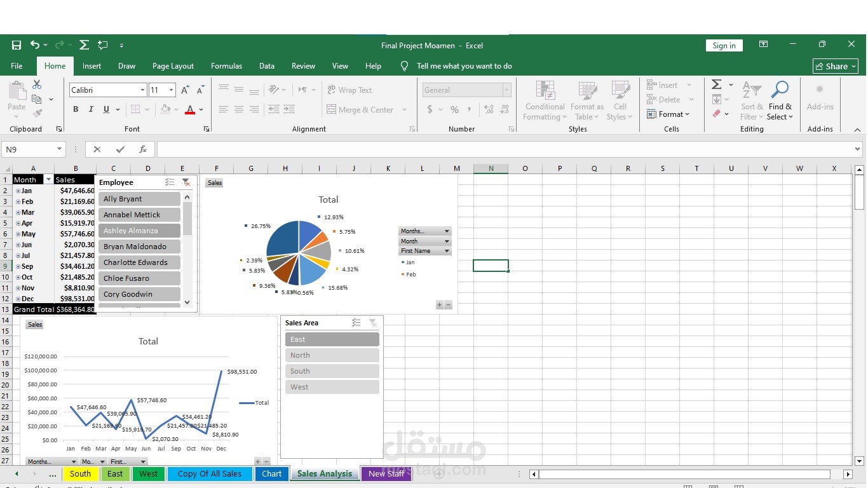Click the Sign in button
Screen dimensions: 868x488
click(724, 45)
